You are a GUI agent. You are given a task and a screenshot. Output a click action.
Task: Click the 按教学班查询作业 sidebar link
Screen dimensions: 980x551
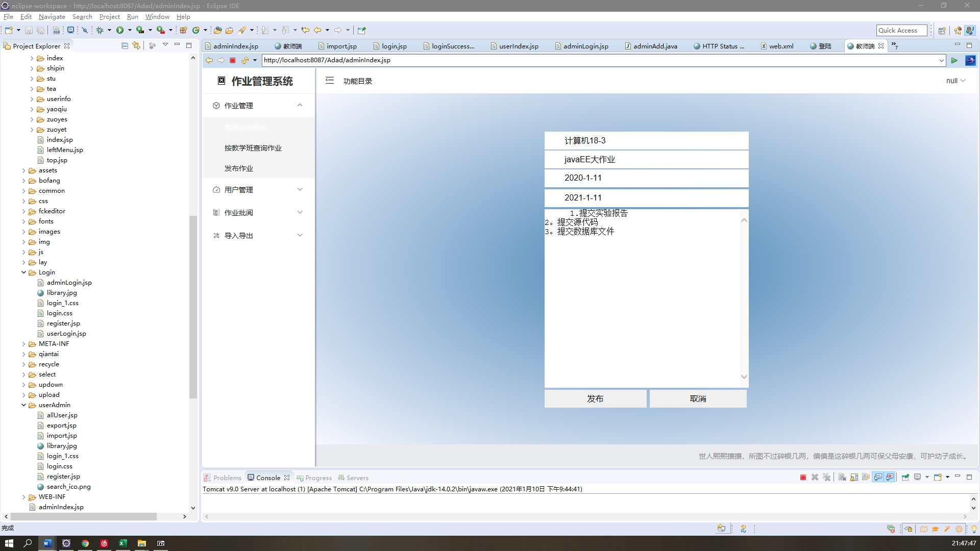(253, 148)
